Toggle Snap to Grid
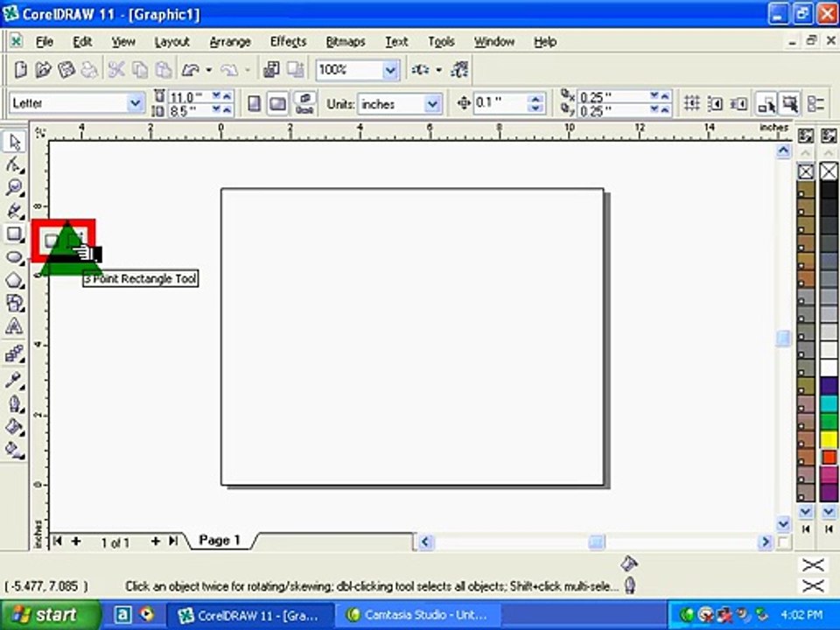 click(691, 103)
